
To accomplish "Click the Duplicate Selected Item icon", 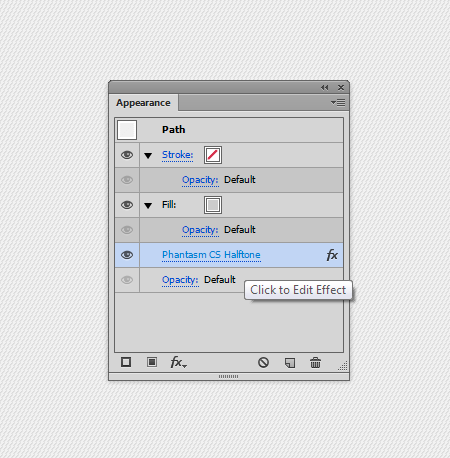I will pos(290,363).
